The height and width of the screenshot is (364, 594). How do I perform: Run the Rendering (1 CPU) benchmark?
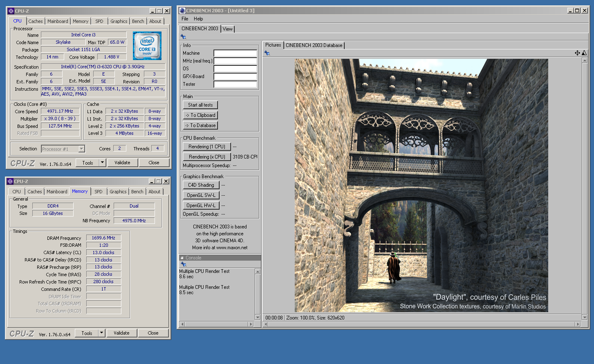tap(207, 147)
